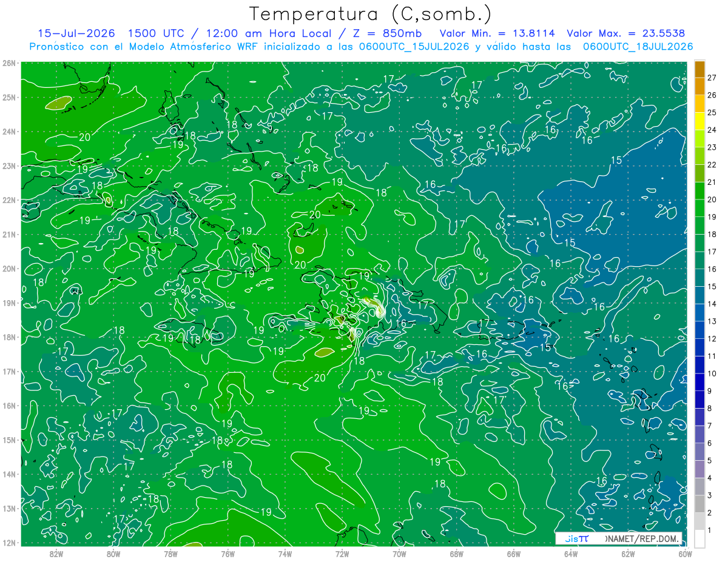This screenshot has width=728, height=562.
Task: Click the "13N" latitude axis label
Action: click(x=9, y=509)
